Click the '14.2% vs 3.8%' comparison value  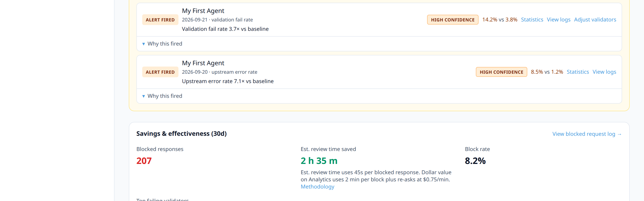click(500, 20)
